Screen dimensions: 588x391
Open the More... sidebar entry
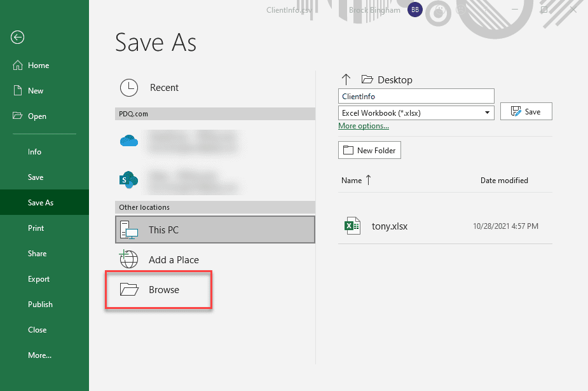[x=40, y=355]
